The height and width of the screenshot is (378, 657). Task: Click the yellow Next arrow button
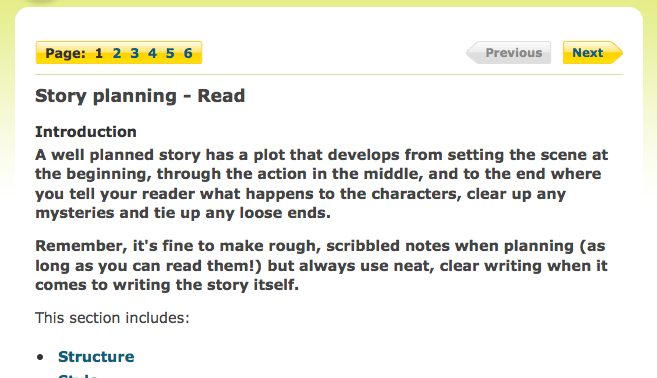592,53
